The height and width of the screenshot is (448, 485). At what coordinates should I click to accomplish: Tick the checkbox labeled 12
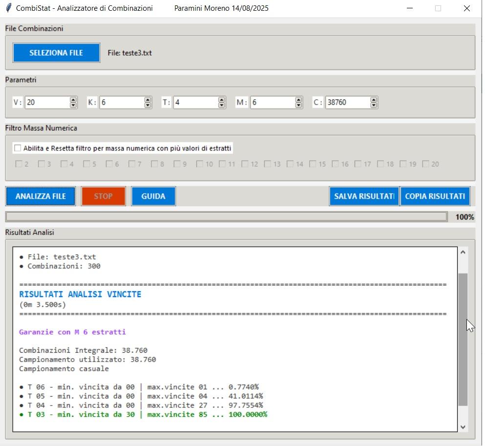245,165
